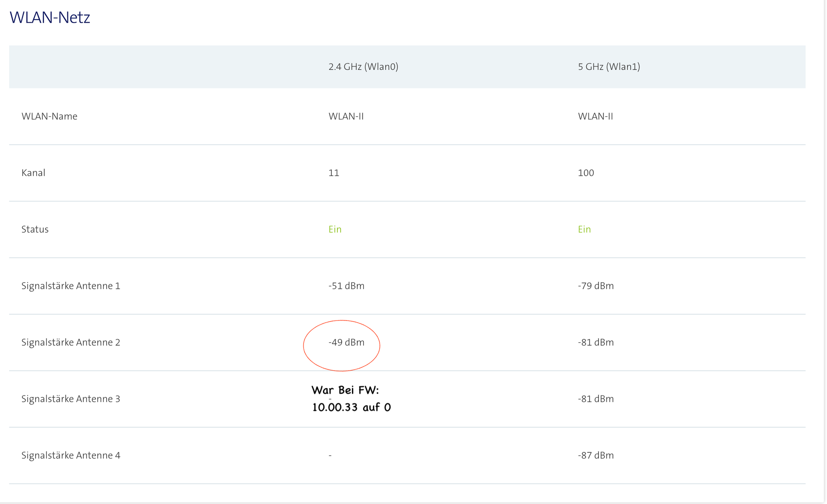This screenshot has width=827, height=504.
Task: Select the -87 dBm value
Action: tap(596, 455)
